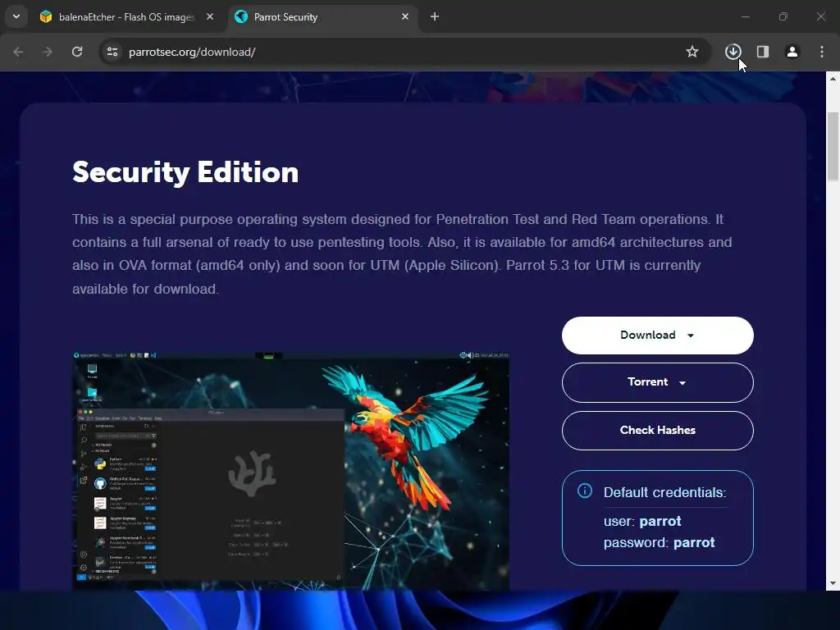The width and height of the screenshot is (840, 630).
Task: Open the profile avatar icon
Action: coord(792,52)
